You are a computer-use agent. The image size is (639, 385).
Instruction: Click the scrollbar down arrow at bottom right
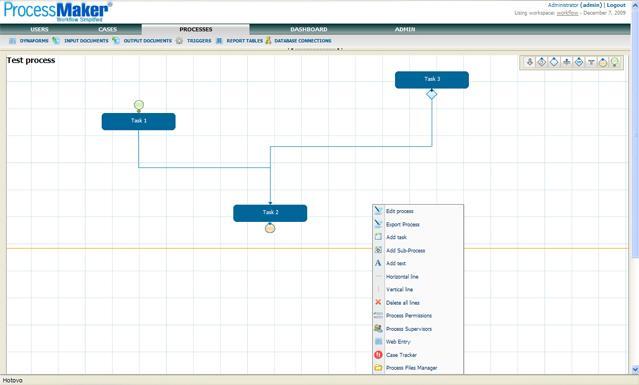coord(635,370)
